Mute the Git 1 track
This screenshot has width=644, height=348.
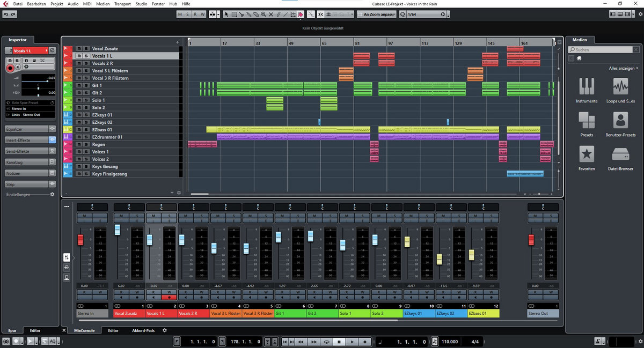point(78,85)
